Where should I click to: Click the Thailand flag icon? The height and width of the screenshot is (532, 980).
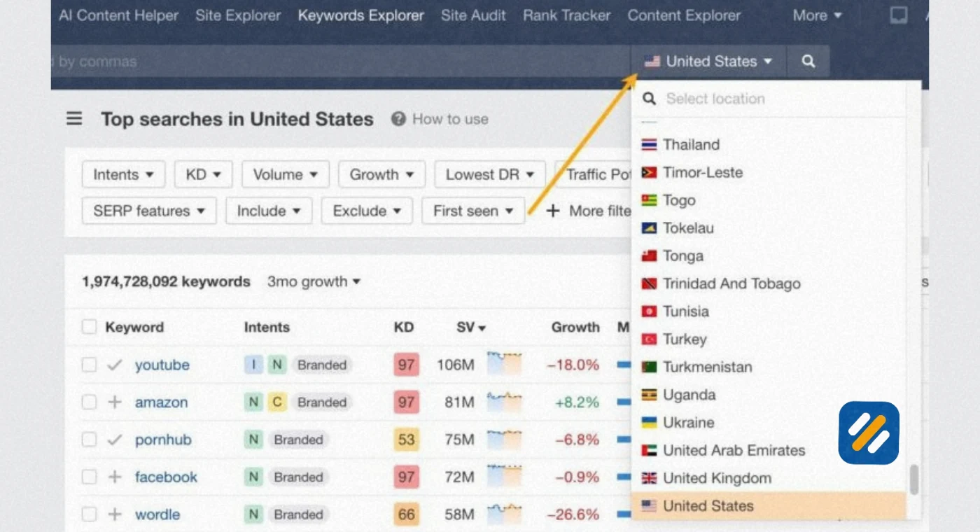point(650,145)
